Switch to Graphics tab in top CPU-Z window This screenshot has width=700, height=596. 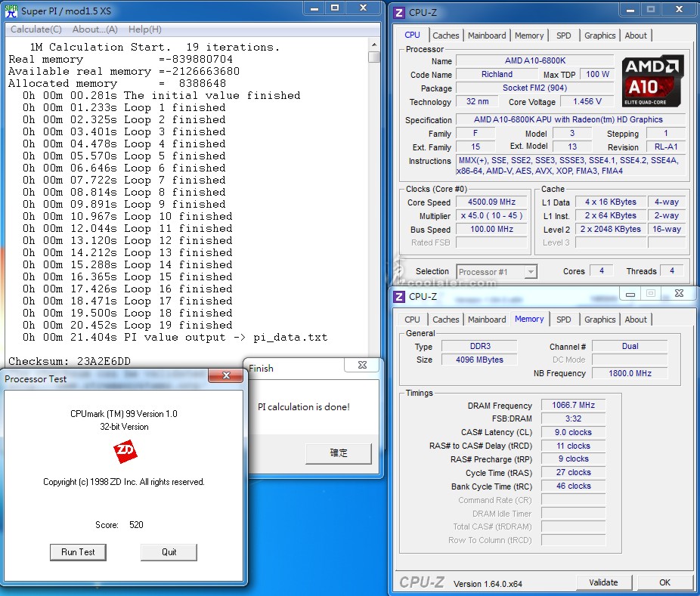coord(600,36)
